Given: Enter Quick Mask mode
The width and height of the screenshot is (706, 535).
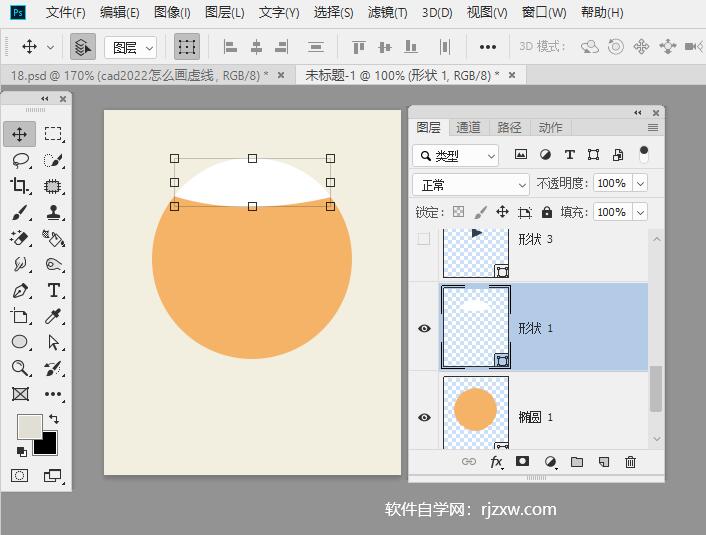Looking at the screenshot, I should (19, 476).
